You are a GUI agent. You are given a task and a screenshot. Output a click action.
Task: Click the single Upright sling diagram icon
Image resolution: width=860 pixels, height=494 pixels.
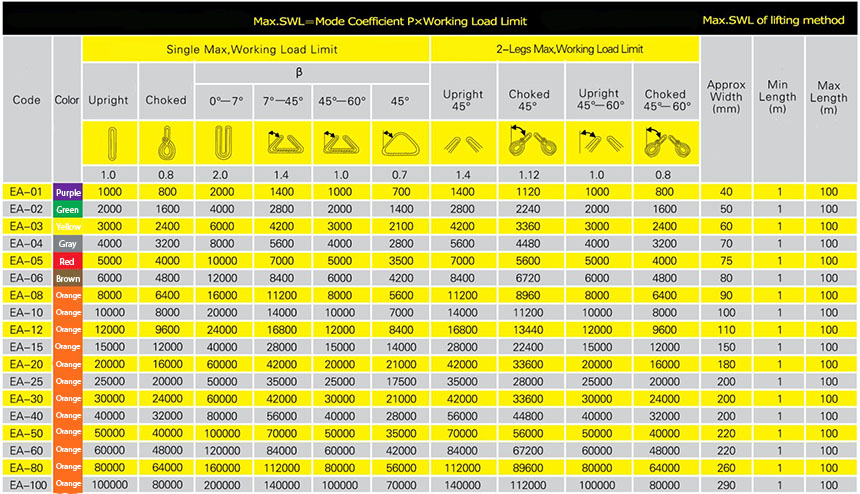click(x=108, y=144)
